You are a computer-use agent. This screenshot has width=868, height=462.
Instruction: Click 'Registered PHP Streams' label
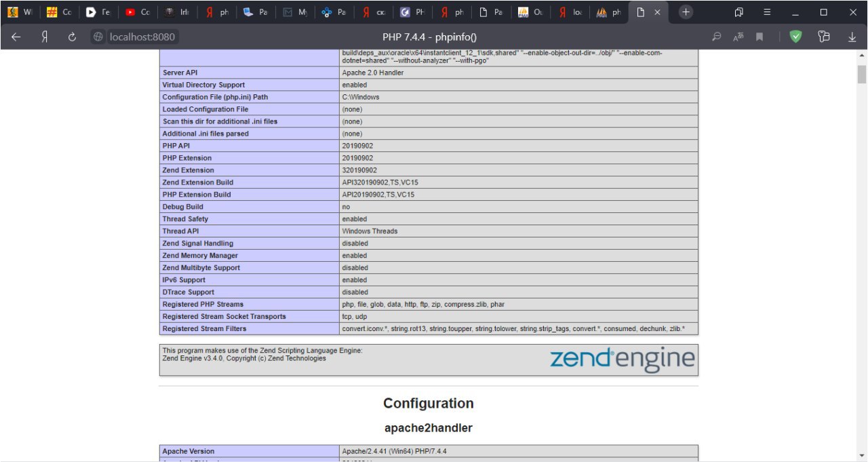tap(203, 305)
